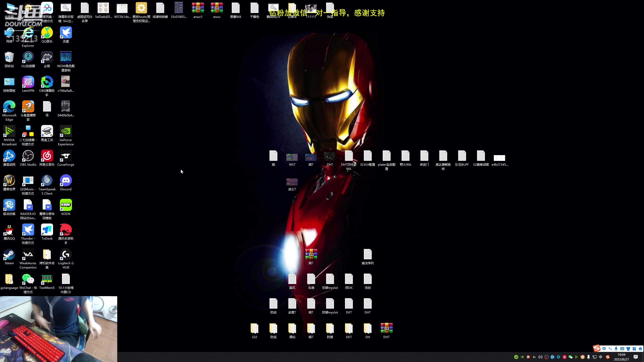Select the 百度网盘 shortcut
The width and height of the screenshot is (644, 362).
point(47,13)
